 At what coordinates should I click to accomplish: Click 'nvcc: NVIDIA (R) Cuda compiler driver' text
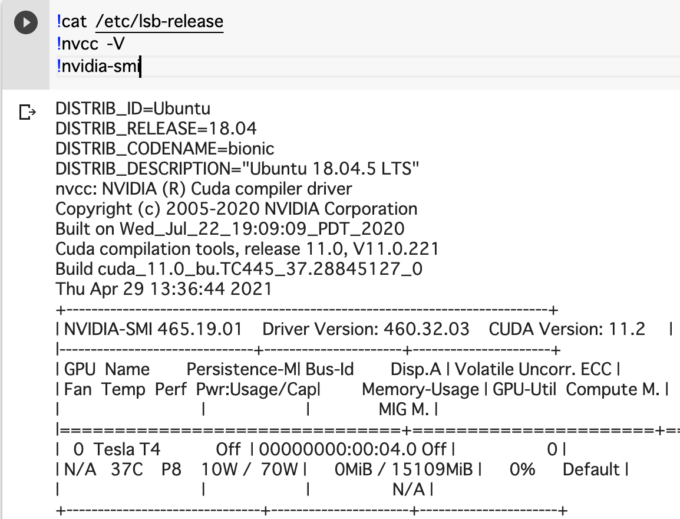point(203,188)
